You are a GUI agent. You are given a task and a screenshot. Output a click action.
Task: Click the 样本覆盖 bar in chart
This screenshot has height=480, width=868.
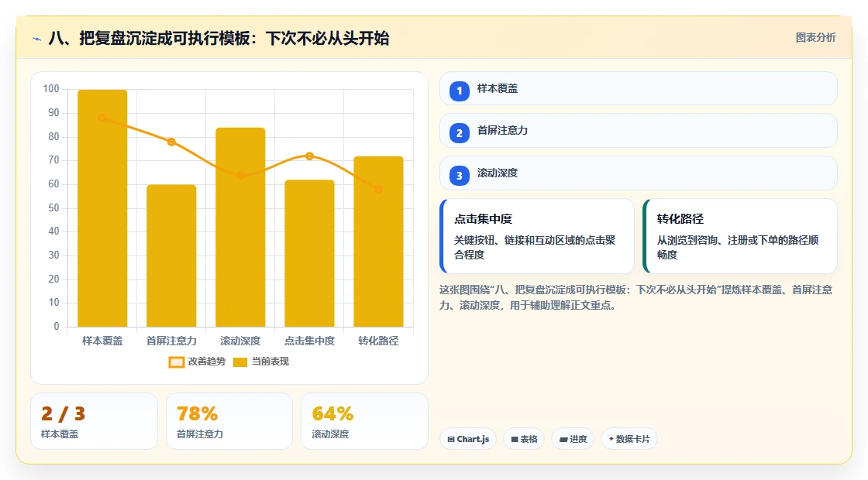pyautogui.click(x=102, y=208)
